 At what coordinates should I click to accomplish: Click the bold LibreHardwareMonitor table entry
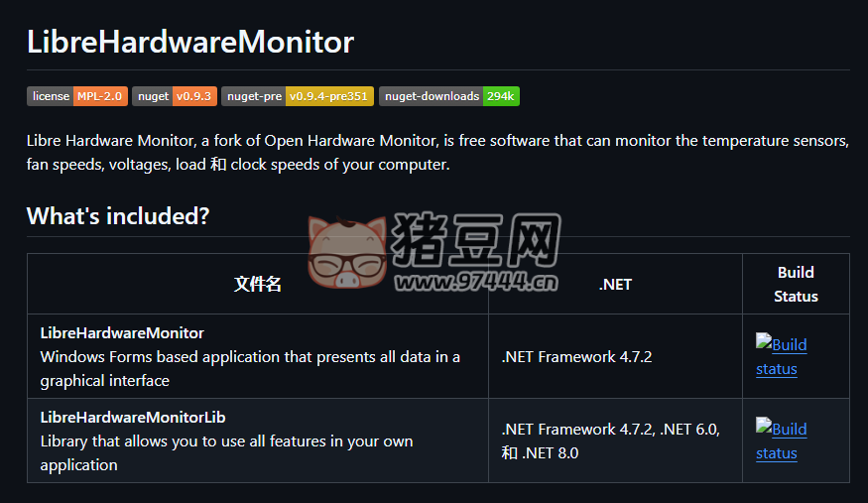point(122,333)
